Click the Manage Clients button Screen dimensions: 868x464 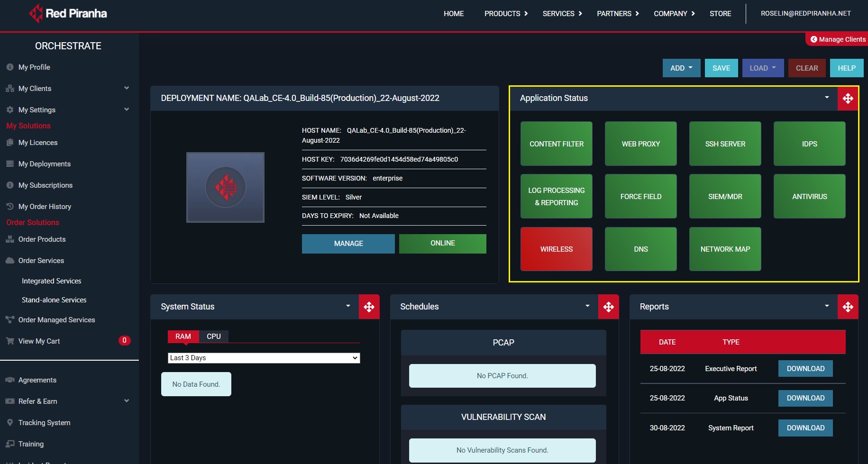[838, 39]
